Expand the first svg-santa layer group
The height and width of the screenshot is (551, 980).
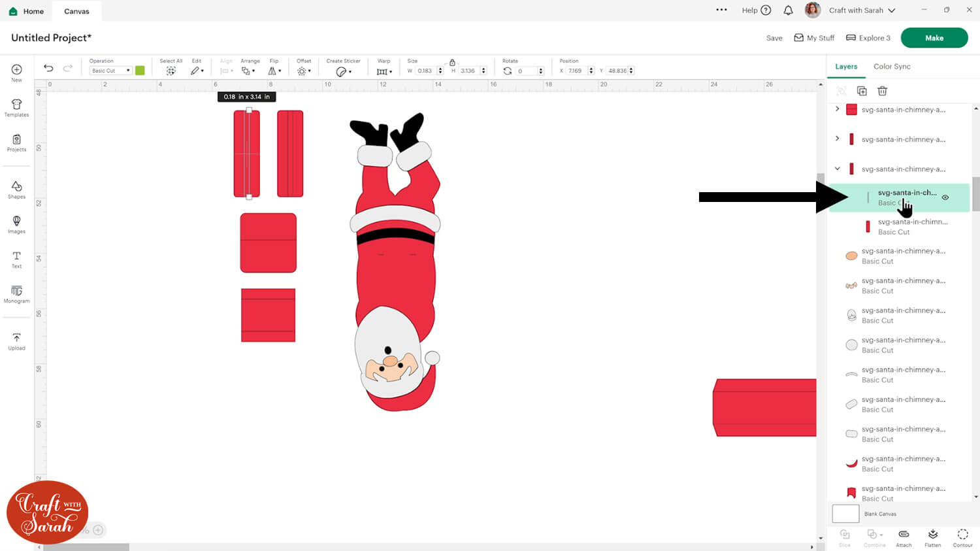[x=837, y=109]
